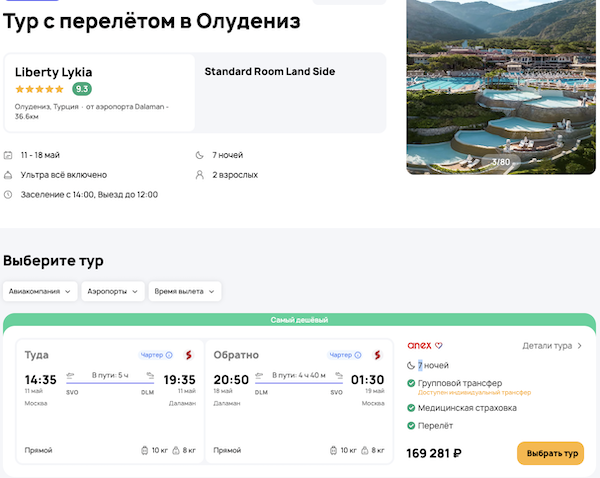Open the Аэропорты filter dropdown
Image resolution: width=600 pixels, height=478 pixels.
point(112,291)
